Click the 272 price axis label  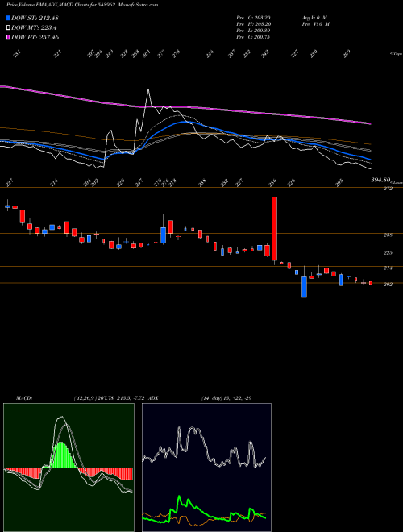(x=388, y=189)
